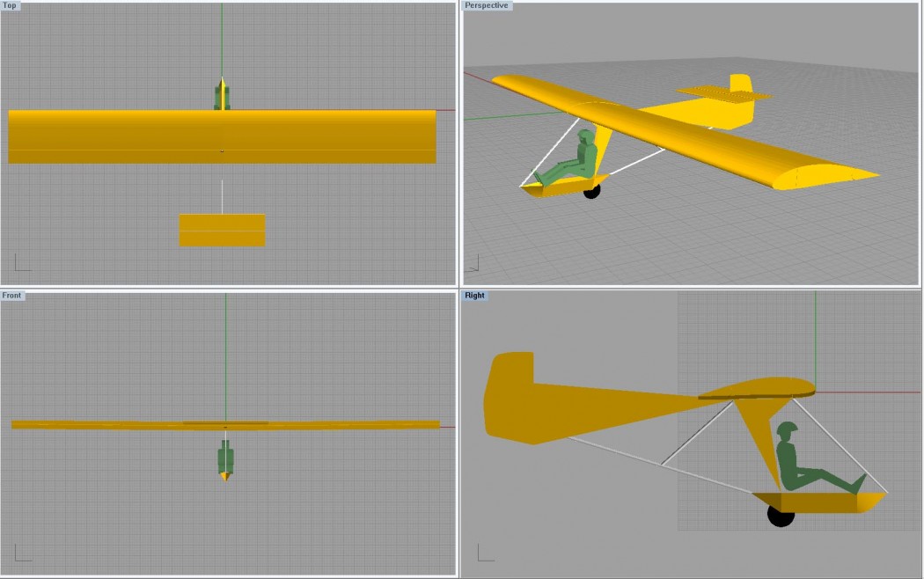Click the Front viewport title to focus it
Image resolution: width=924 pixels, height=579 pixels.
click(11, 296)
